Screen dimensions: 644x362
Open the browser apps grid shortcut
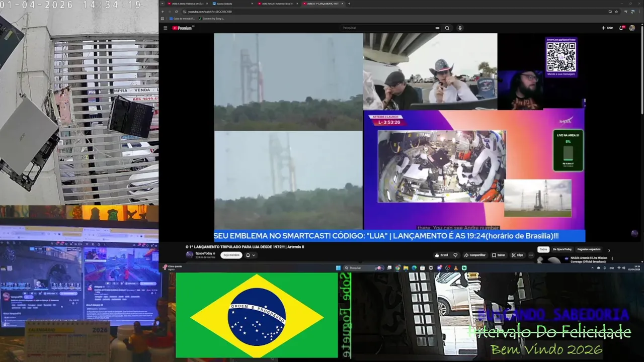(x=163, y=19)
